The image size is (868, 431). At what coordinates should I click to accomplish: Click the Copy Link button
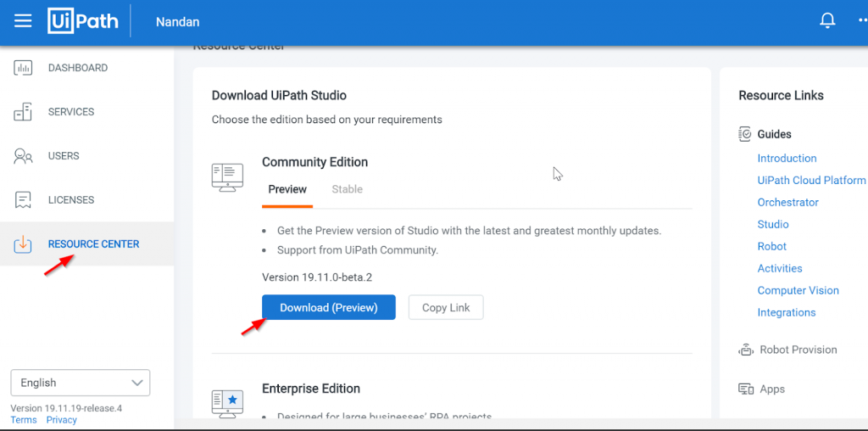tap(446, 307)
